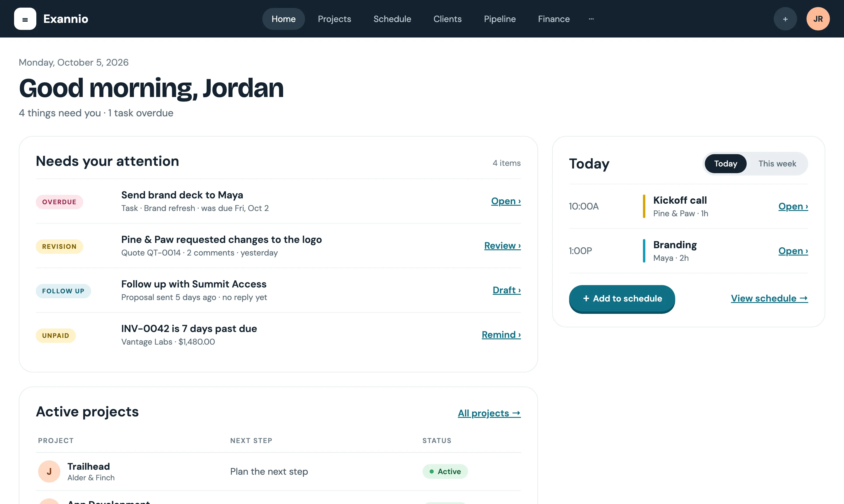Viewport: 844px width, 504px height.
Task: Open the Branding event with Maya
Action: pyautogui.click(x=793, y=251)
